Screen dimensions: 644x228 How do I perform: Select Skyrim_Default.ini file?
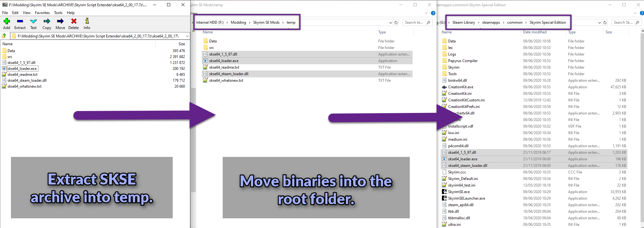click(x=463, y=179)
